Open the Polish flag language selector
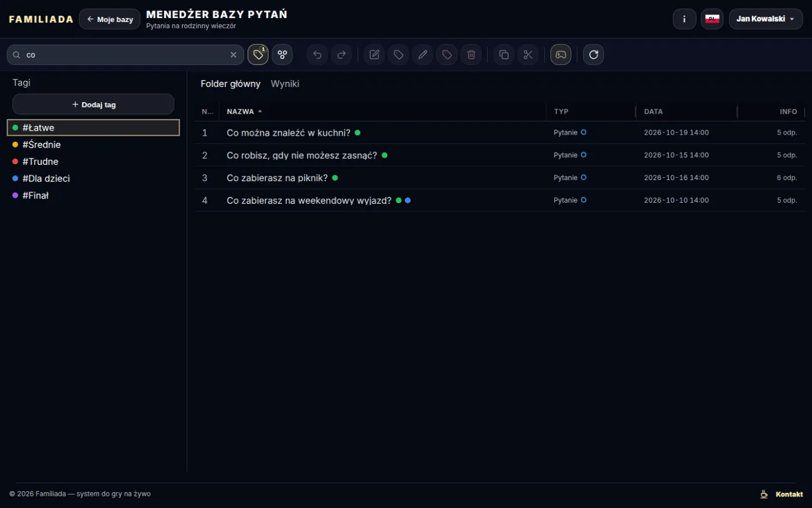This screenshot has width=812, height=508. [x=712, y=19]
